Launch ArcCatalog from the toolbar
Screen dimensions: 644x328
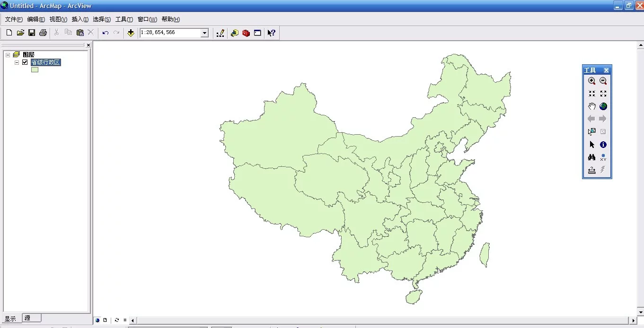pos(234,33)
